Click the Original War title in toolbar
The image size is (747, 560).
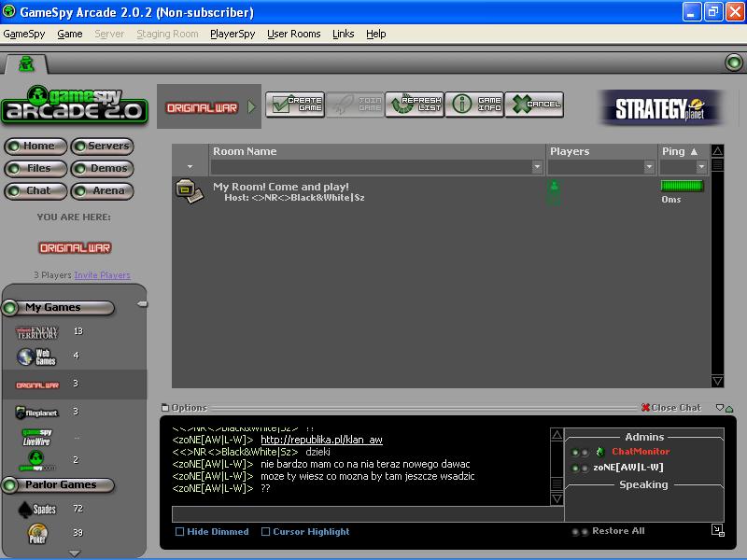pos(202,108)
